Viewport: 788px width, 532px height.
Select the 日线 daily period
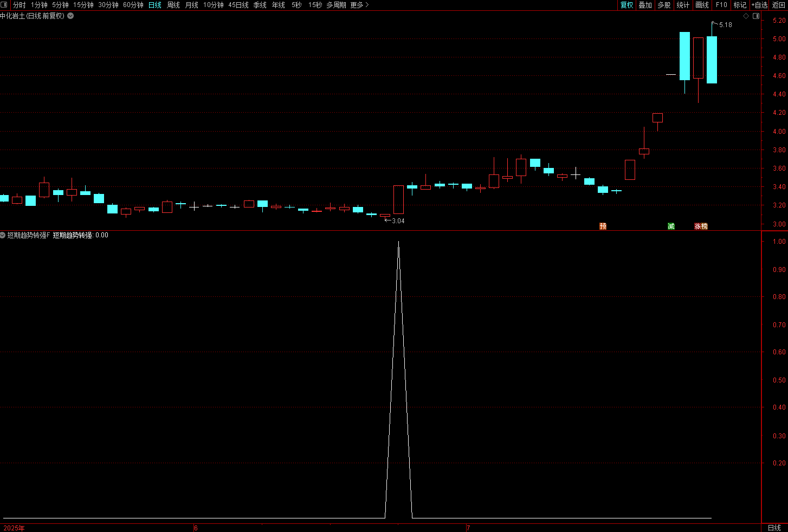coord(155,5)
